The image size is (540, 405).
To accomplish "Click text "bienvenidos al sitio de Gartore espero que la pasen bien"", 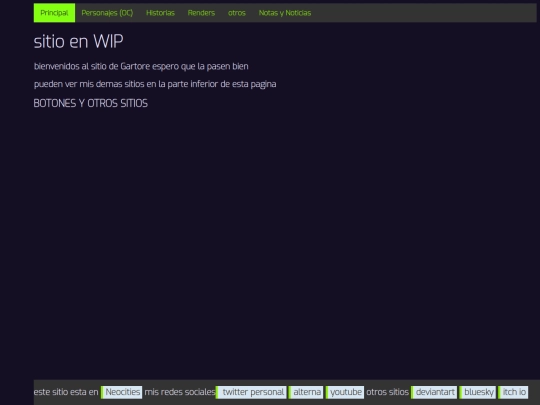I will (141, 66).
